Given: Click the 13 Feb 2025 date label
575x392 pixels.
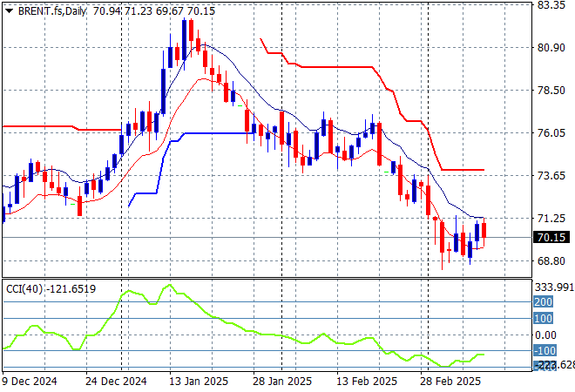Looking at the screenshot, I should 367,382.
